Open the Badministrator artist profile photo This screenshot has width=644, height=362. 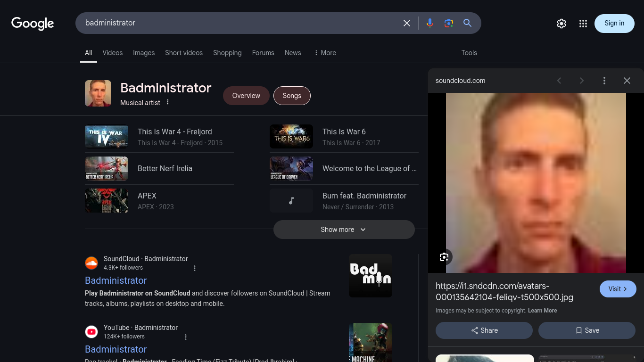(x=98, y=93)
